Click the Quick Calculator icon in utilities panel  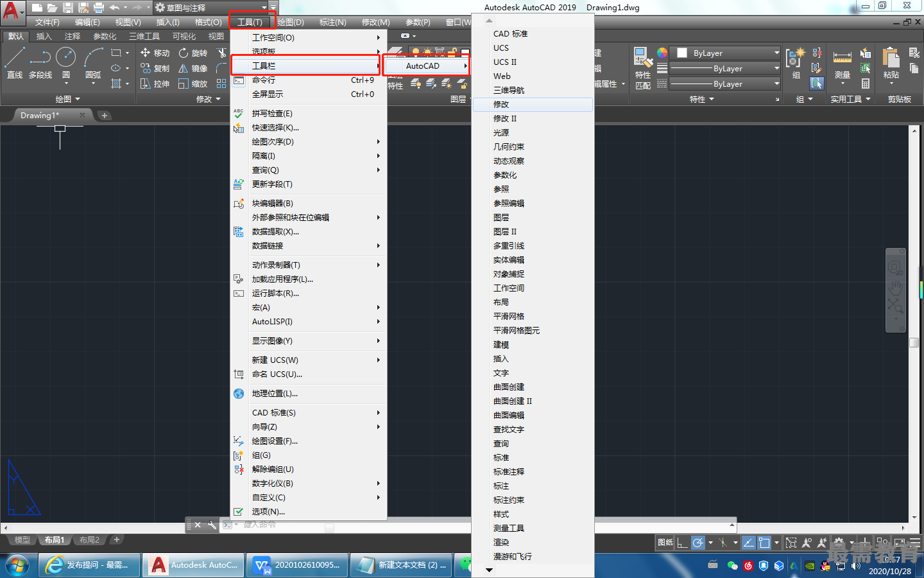click(x=866, y=83)
